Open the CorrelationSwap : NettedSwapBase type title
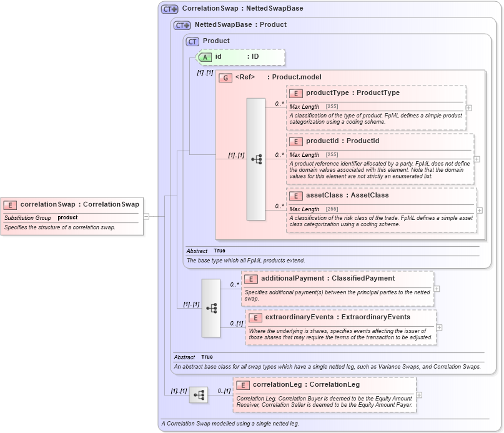504x433 pixels. pos(243,8)
